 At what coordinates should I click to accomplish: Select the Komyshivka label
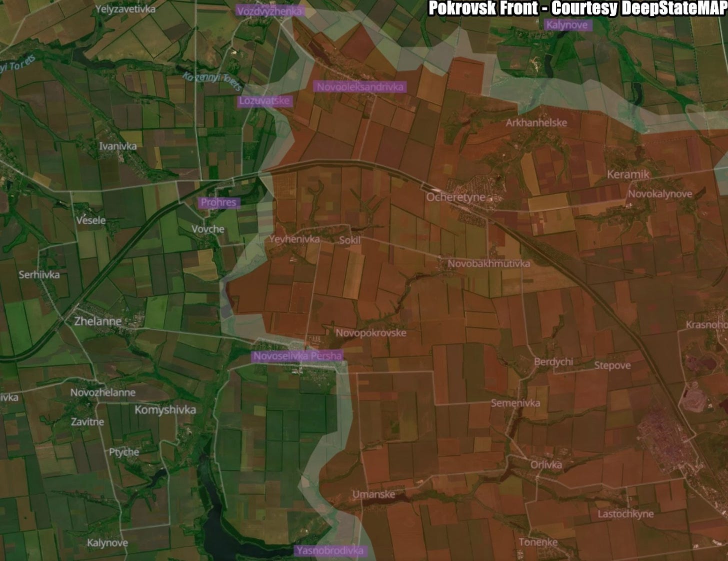pyautogui.click(x=165, y=410)
